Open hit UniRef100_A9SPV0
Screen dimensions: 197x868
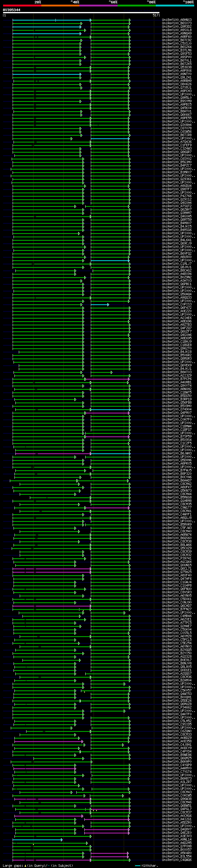[x=177, y=57]
